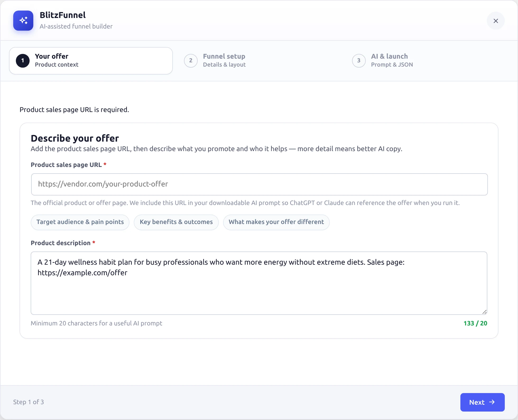The image size is (518, 420).
Task: Click the 133 / 20 character counter
Action: 475,323
